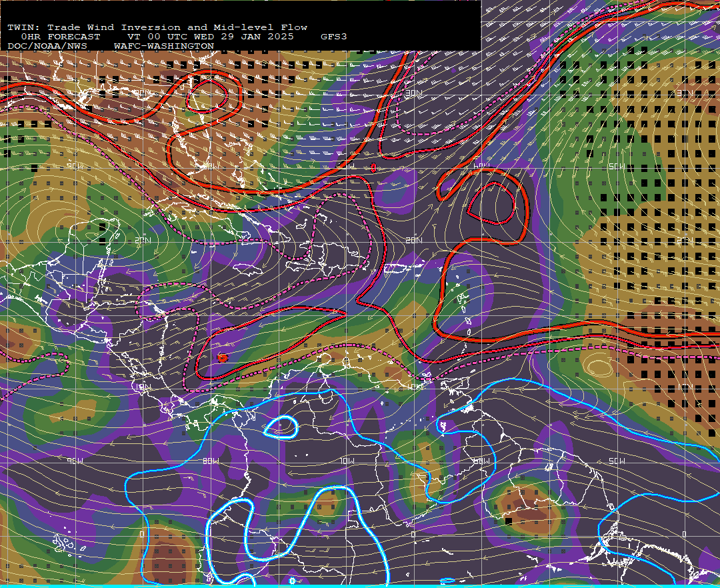This screenshot has height=588, width=720.
Task: Select the small closed blue contour over Colombia
Action: [281, 427]
